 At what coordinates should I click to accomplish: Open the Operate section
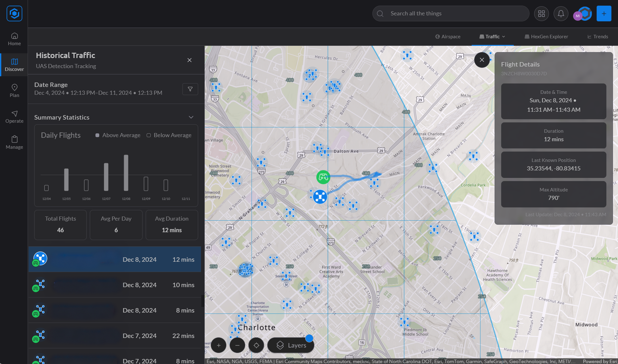click(x=14, y=117)
